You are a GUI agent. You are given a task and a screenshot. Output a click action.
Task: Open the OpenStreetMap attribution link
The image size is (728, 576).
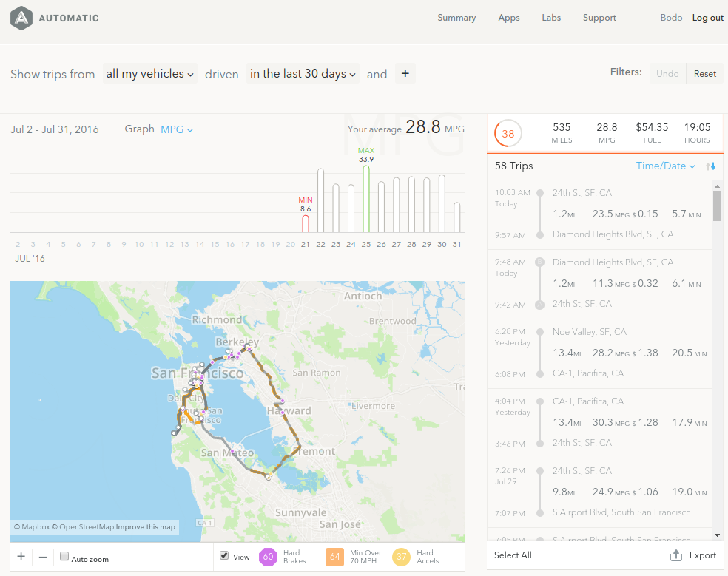(x=83, y=526)
